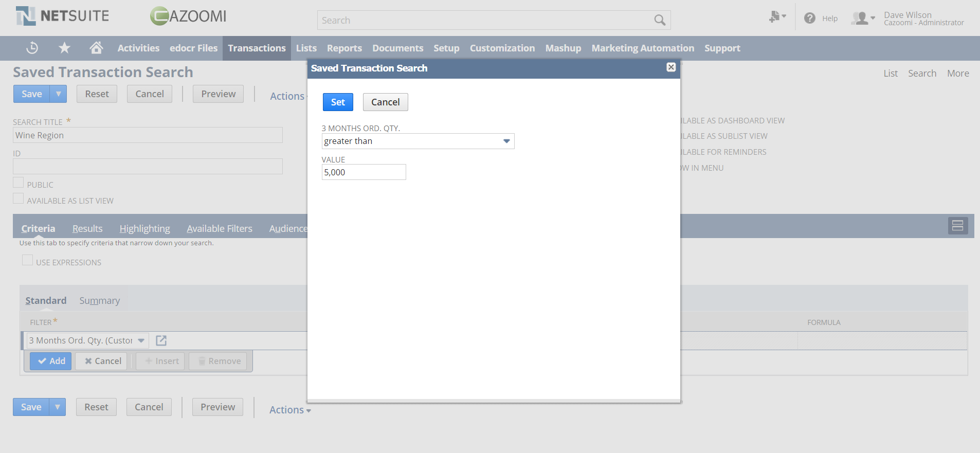
Task: Switch to the Results tab
Action: 87,229
